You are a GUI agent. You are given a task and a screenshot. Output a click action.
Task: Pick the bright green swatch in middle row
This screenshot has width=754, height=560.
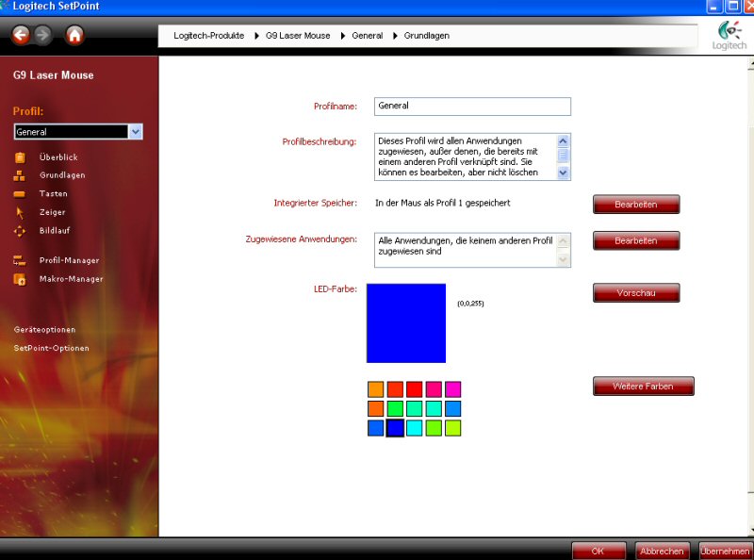pos(395,408)
